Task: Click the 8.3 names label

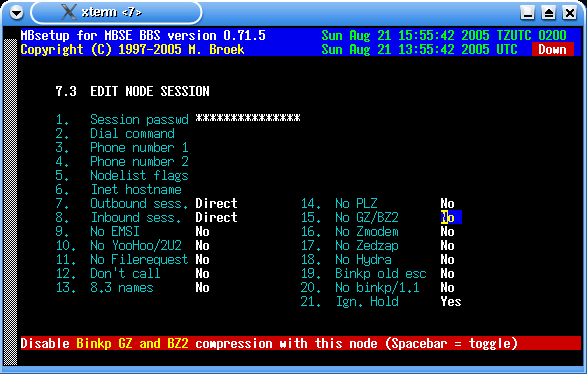Action: [122, 288]
